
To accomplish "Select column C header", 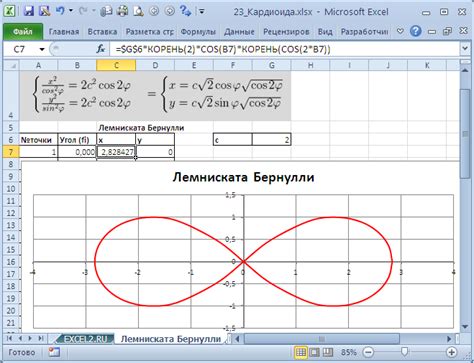I will coord(116,65).
